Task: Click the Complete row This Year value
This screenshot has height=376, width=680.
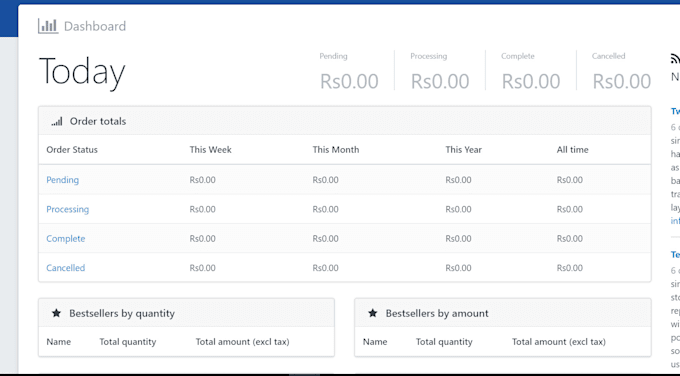Action: click(458, 239)
